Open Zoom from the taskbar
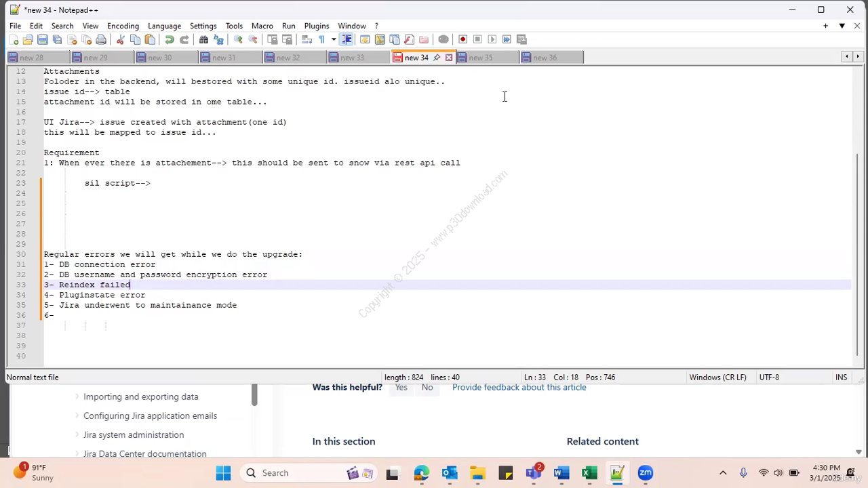The height and width of the screenshot is (488, 868). tap(645, 473)
